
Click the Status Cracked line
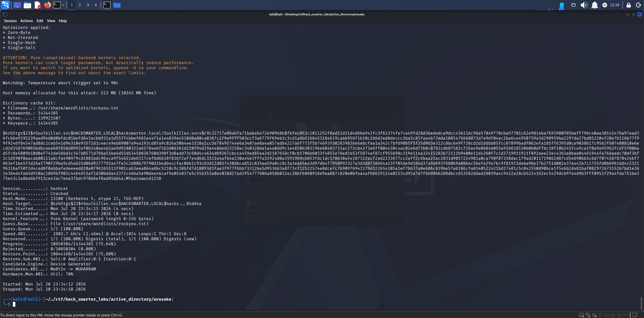[35, 193]
